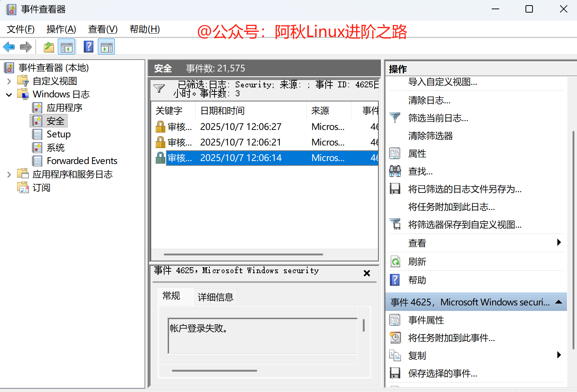
Task: Switch to the 详细信息 tab
Action: (216, 296)
